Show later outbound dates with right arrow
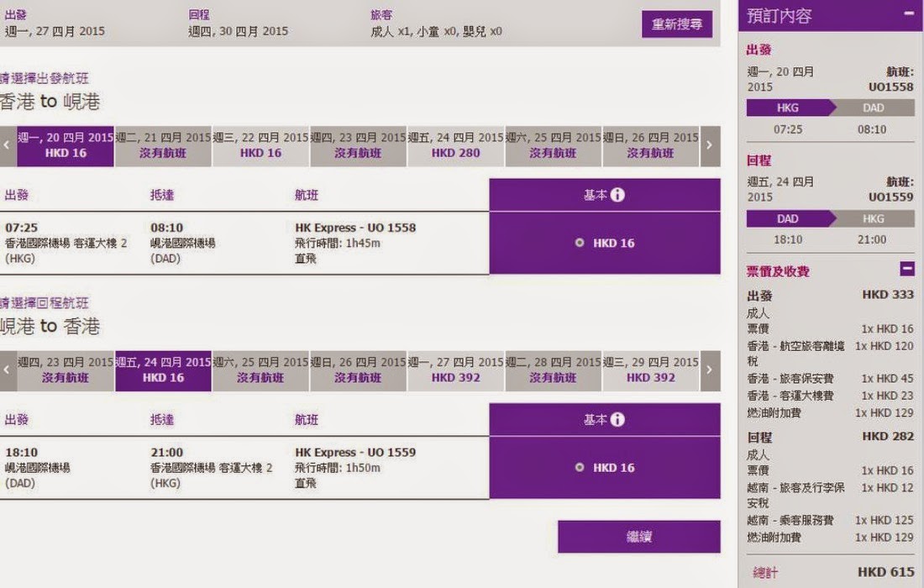The width and height of the screenshot is (924, 588). point(710,145)
